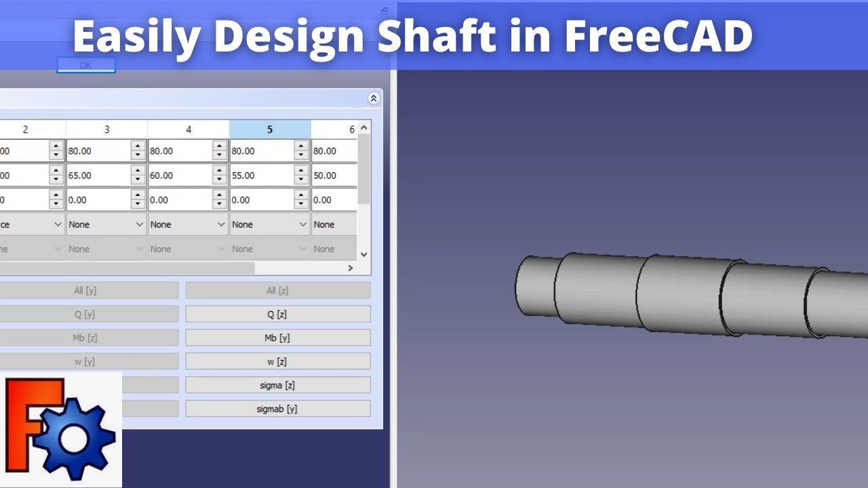868x488 pixels.
Task: Click the 60.00 diameter field
Action: point(180,176)
